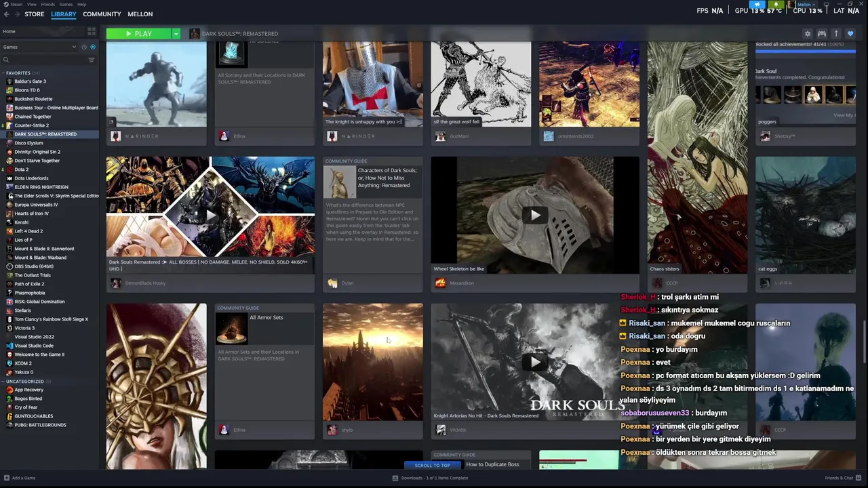Viewport: 868px width, 488px height.
Task: Select Stellaris game icon
Action: point(9,310)
